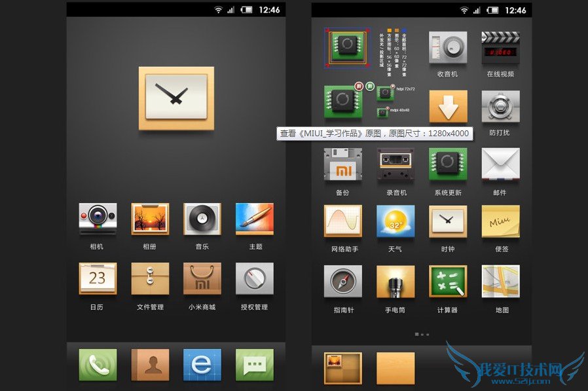This screenshot has width=588, height=391.
Task: Tap the battery icon on left phone status bar
Action: coord(246,10)
